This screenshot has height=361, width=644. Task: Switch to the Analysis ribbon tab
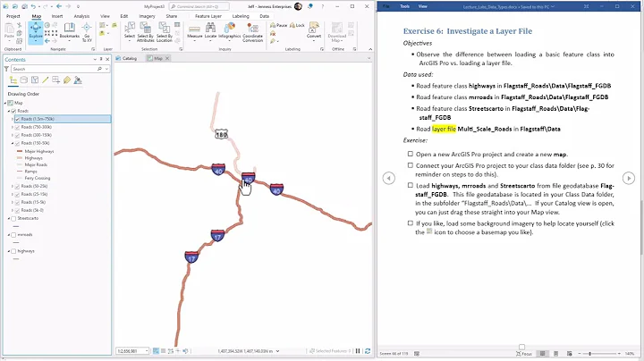click(81, 16)
